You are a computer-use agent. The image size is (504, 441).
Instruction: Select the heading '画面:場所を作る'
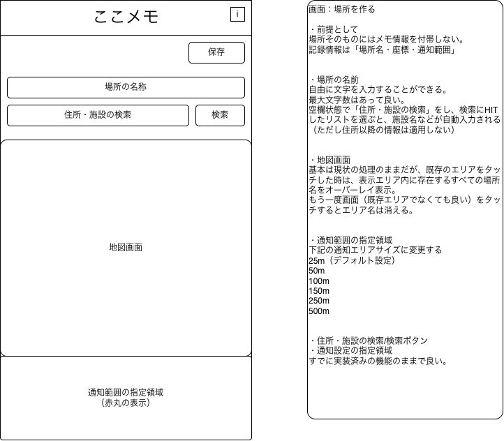(x=341, y=9)
